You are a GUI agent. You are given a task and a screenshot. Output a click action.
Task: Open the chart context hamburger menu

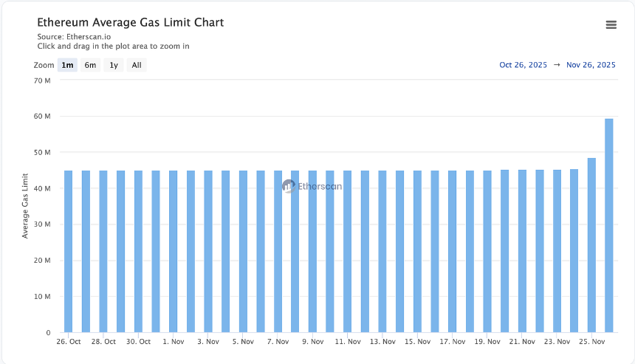[611, 24]
